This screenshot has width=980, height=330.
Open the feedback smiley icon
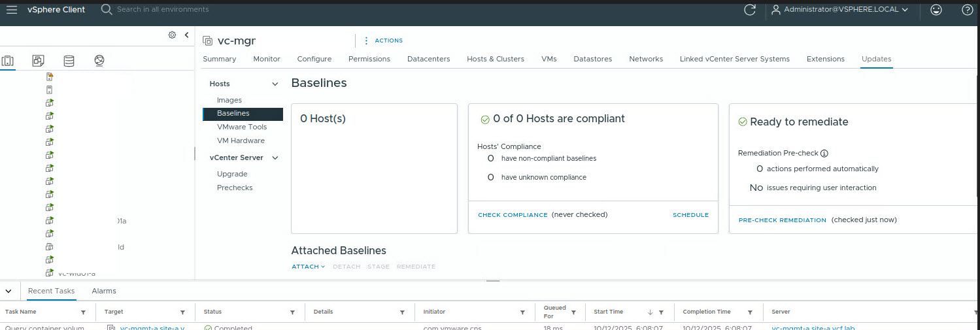936,10
